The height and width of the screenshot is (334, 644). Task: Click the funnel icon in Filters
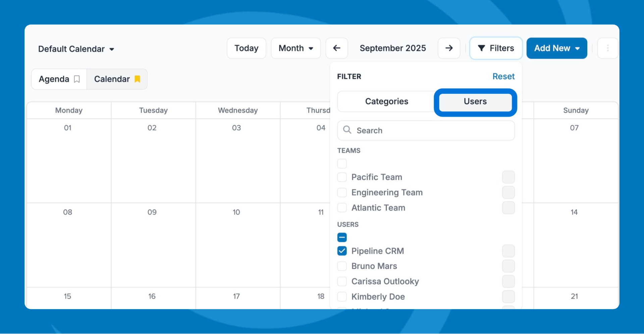(x=481, y=48)
